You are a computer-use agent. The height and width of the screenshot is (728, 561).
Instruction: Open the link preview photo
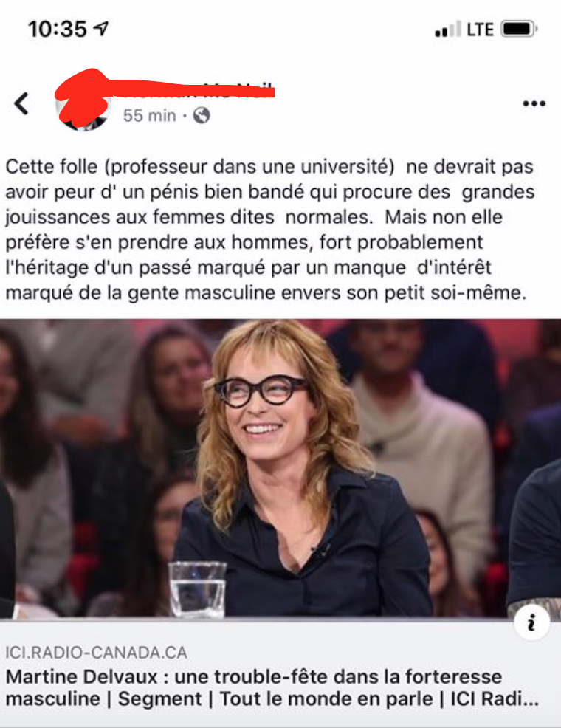(280, 468)
